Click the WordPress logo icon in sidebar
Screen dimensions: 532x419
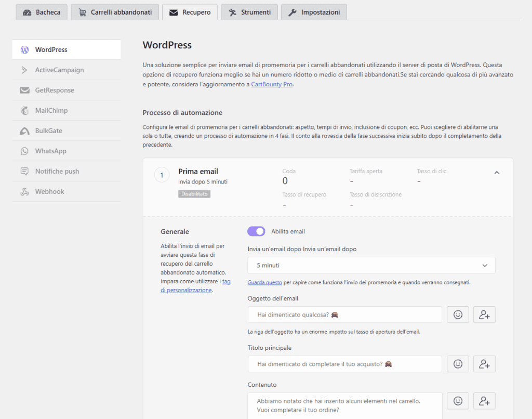click(x=24, y=49)
